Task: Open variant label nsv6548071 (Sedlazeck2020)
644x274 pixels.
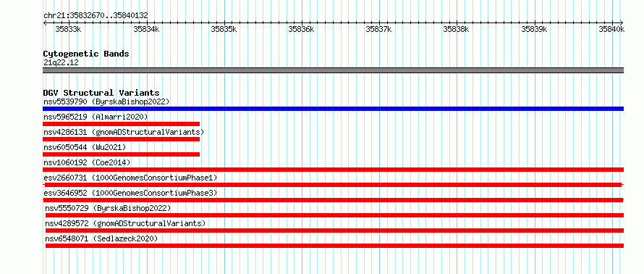Action: coord(101,238)
